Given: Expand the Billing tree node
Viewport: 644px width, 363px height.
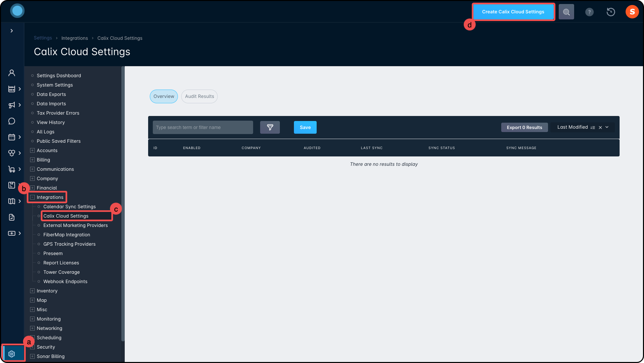Looking at the screenshot, I should (32, 160).
